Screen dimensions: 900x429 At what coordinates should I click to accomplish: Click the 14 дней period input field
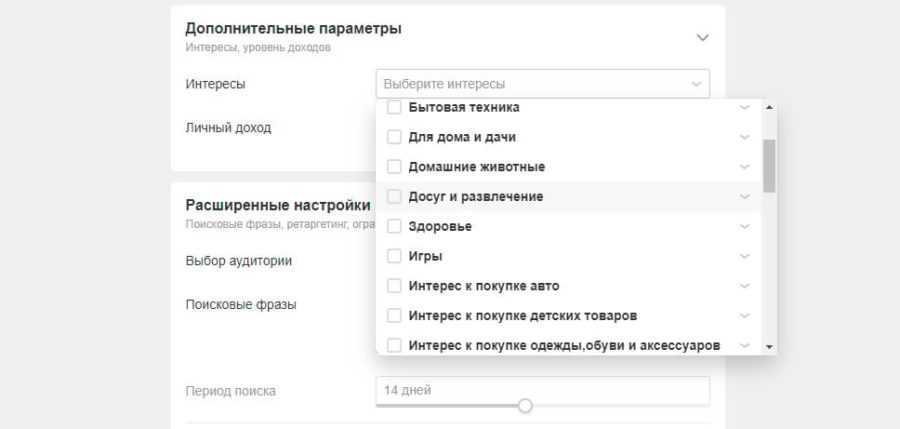[x=543, y=390]
